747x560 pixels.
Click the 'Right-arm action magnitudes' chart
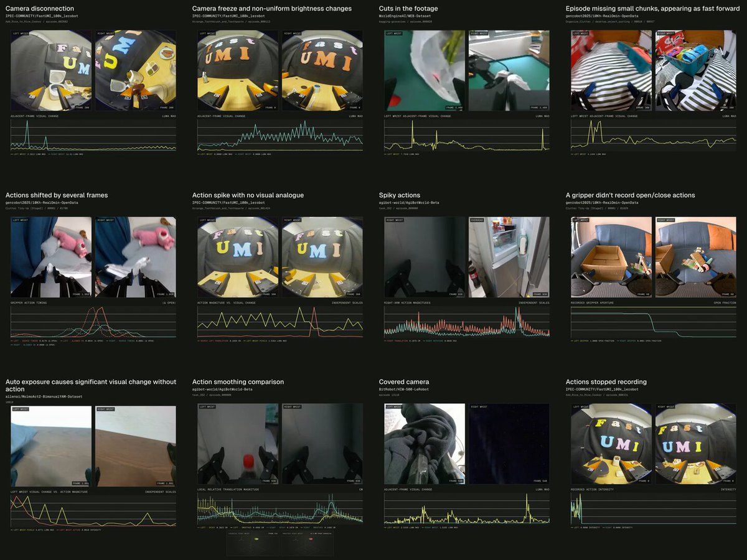(467, 322)
